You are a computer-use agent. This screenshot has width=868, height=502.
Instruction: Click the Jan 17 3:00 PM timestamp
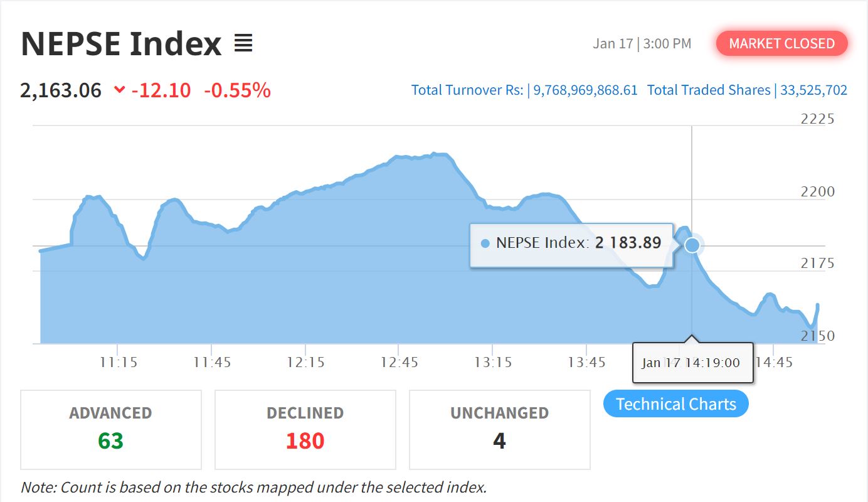coord(642,44)
